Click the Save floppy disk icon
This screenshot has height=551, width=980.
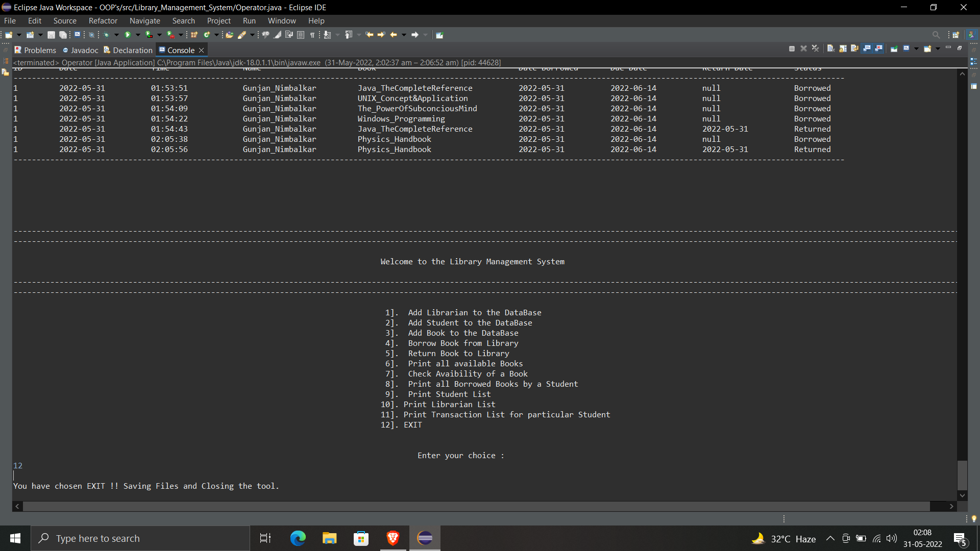[x=51, y=35]
